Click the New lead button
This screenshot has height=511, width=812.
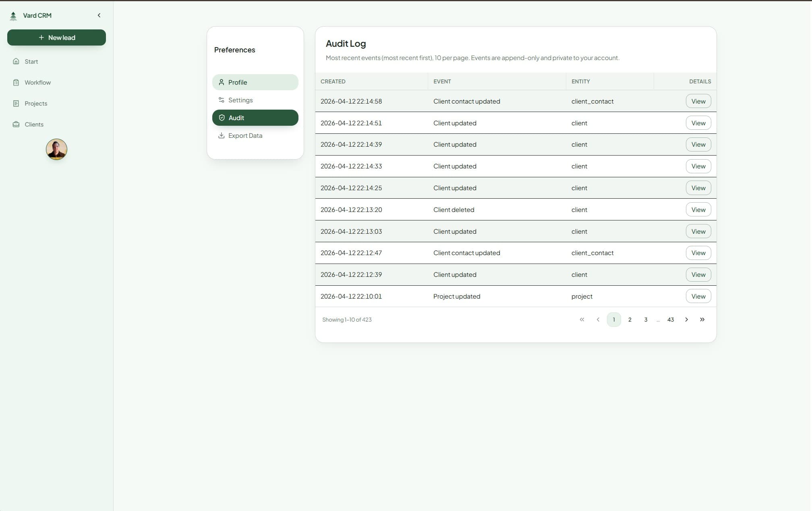56,37
